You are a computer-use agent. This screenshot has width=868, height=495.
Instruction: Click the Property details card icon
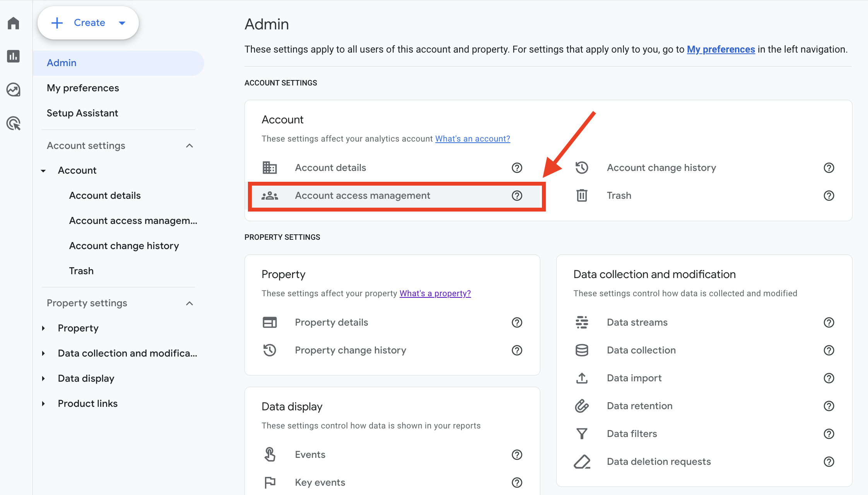[x=270, y=322]
